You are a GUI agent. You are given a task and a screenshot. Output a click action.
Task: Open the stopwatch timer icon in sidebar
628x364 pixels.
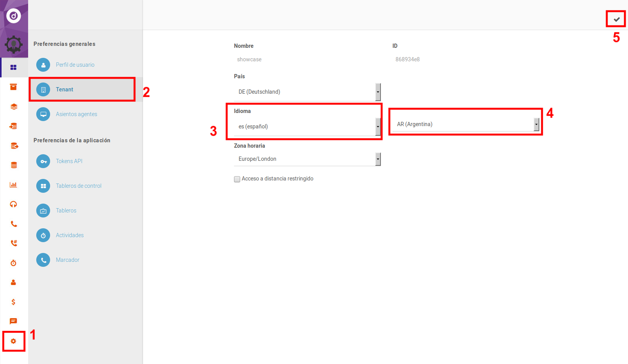14,263
